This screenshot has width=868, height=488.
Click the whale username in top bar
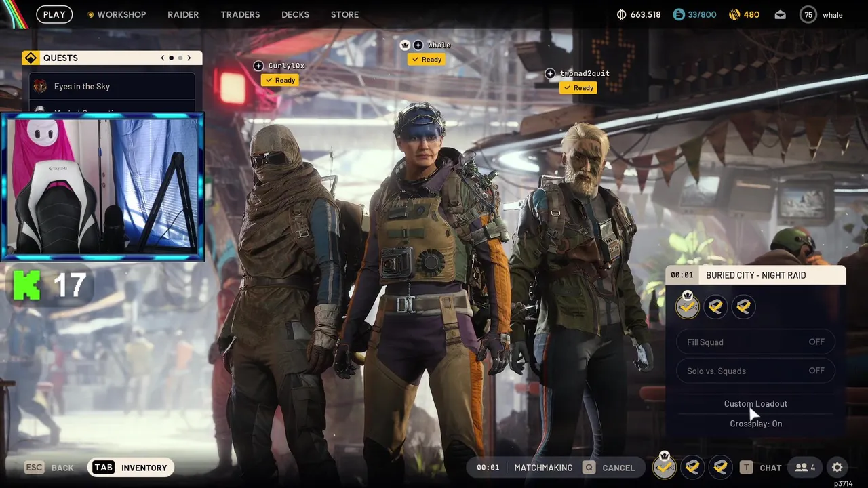pos(833,15)
